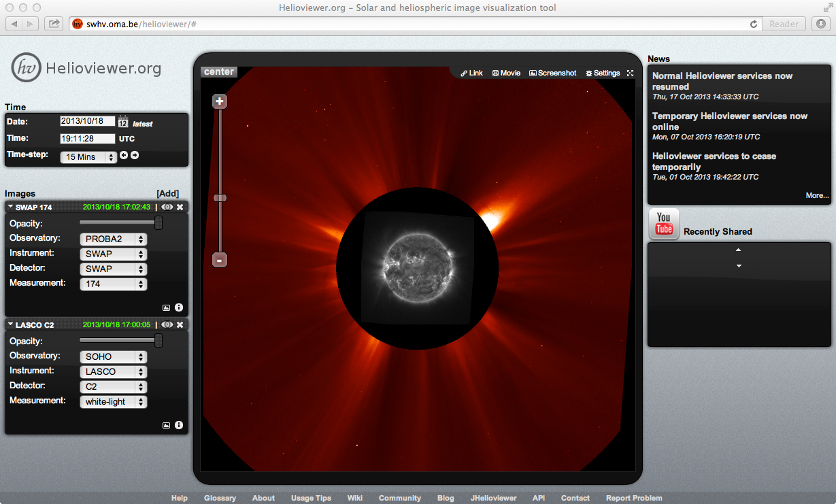Open the Time-step 15 Mins dropdown
Viewport: 836px width, 504px height.
(89, 157)
